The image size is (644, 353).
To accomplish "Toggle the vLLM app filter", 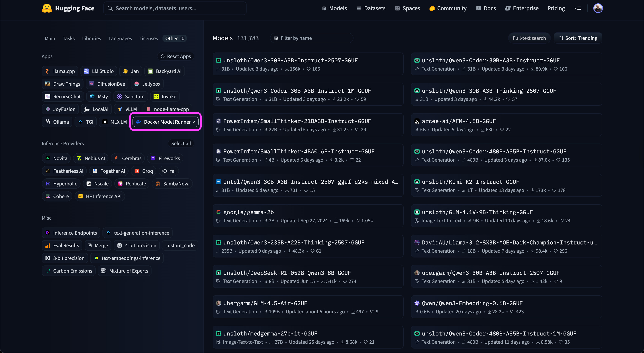I will tap(127, 109).
